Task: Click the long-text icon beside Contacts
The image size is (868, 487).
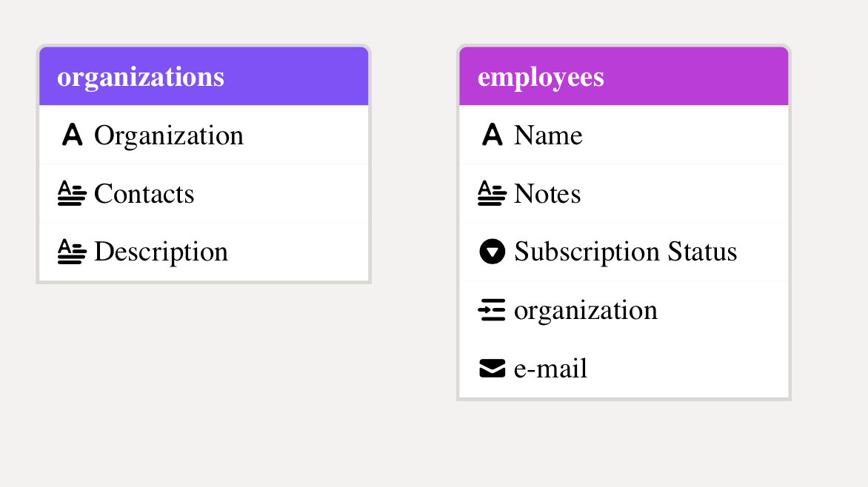Action: [72, 193]
